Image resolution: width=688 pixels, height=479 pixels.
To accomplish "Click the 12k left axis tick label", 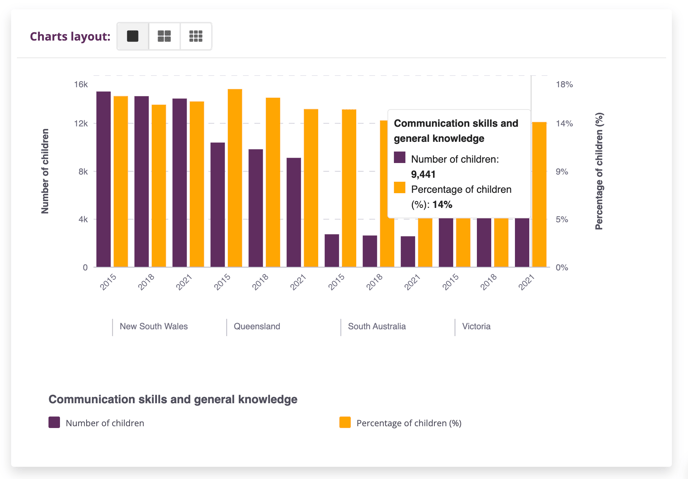I will point(81,124).
